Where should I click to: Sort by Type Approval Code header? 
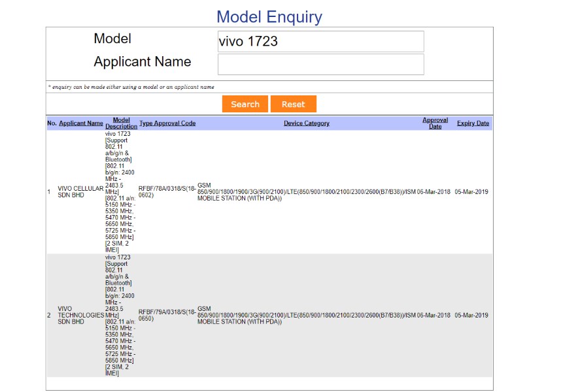(167, 123)
